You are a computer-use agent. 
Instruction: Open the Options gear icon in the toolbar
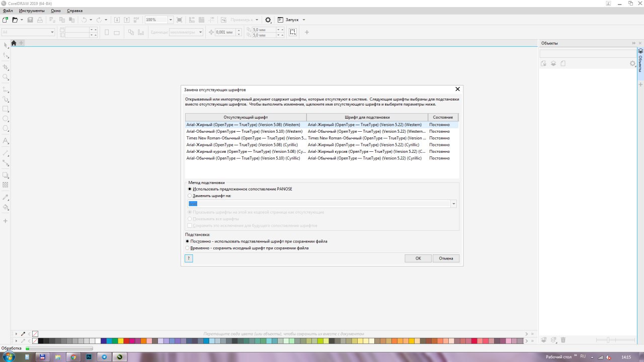click(x=268, y=20)
